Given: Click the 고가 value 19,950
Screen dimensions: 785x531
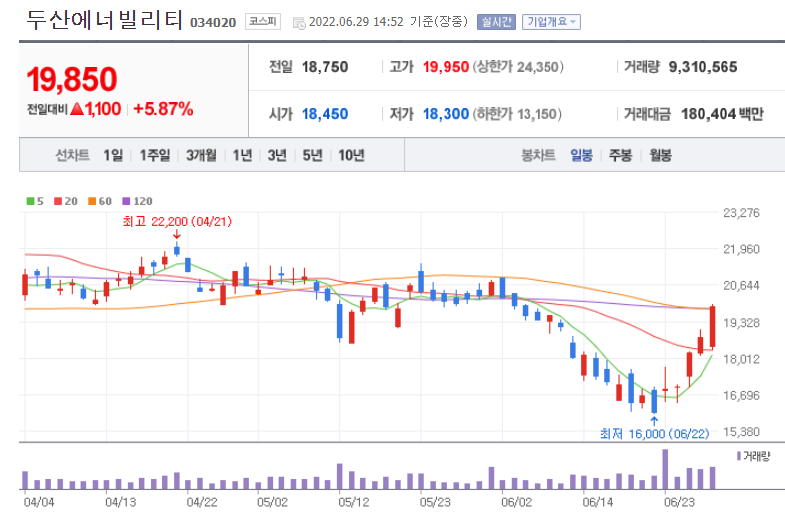Looking at the screenshot, I should pyautogui.click(x=446, y=67).
